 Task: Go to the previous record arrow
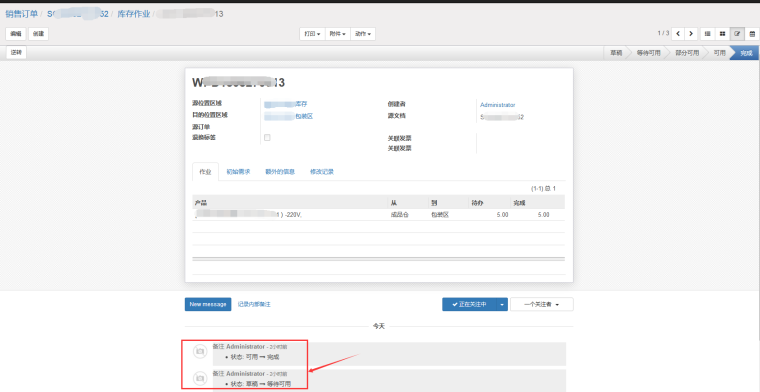pyautogui.click(x=678, y=34)
